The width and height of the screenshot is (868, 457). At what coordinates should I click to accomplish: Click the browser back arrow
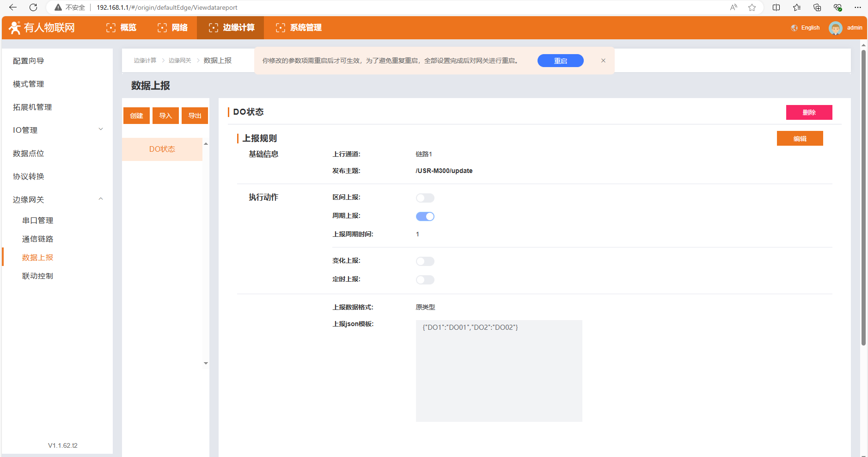click(x=13, y=7)
